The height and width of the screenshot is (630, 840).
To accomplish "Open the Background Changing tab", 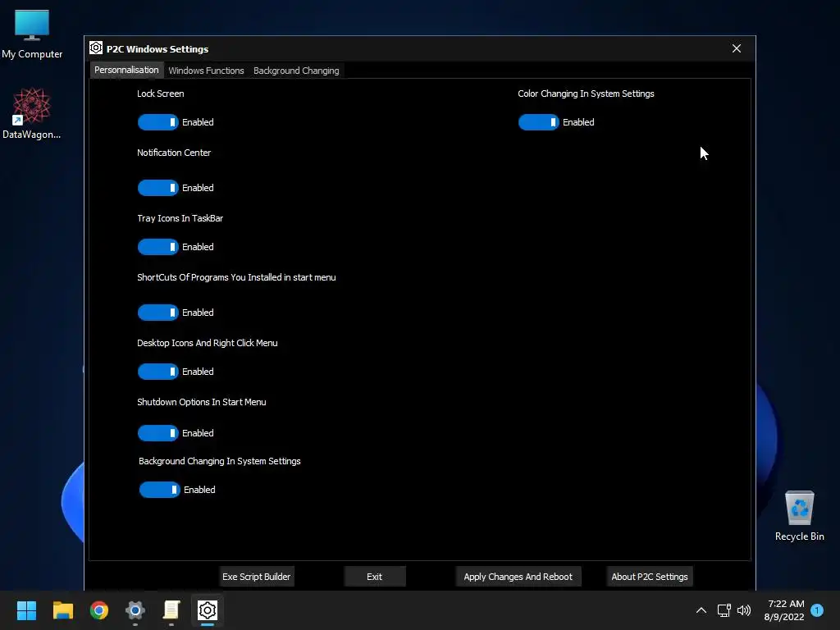I will [x=296, y=71].
